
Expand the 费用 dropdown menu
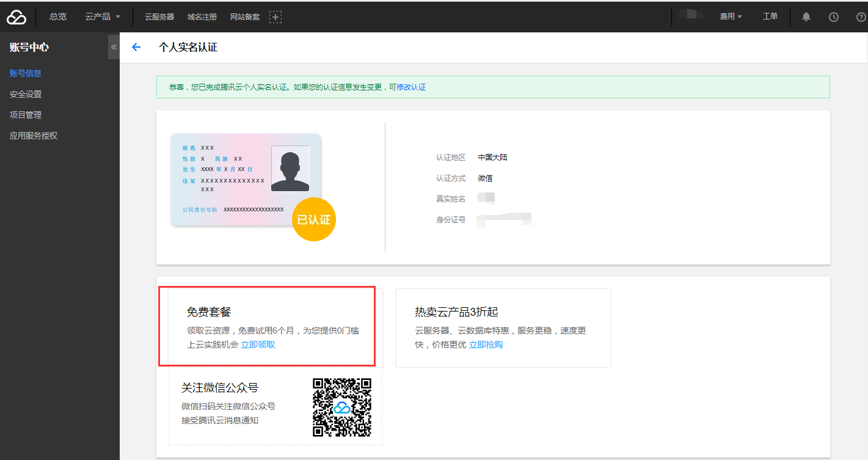point(731,16)
